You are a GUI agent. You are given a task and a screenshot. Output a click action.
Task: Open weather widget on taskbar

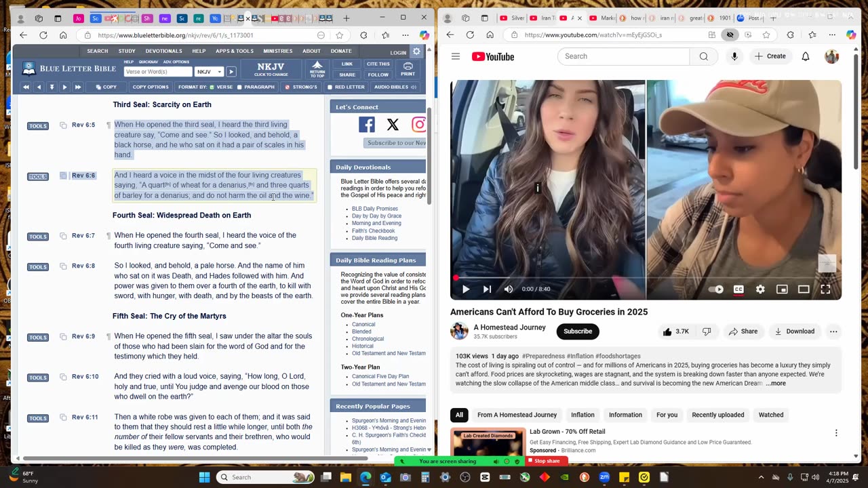[x=24, y=477]
